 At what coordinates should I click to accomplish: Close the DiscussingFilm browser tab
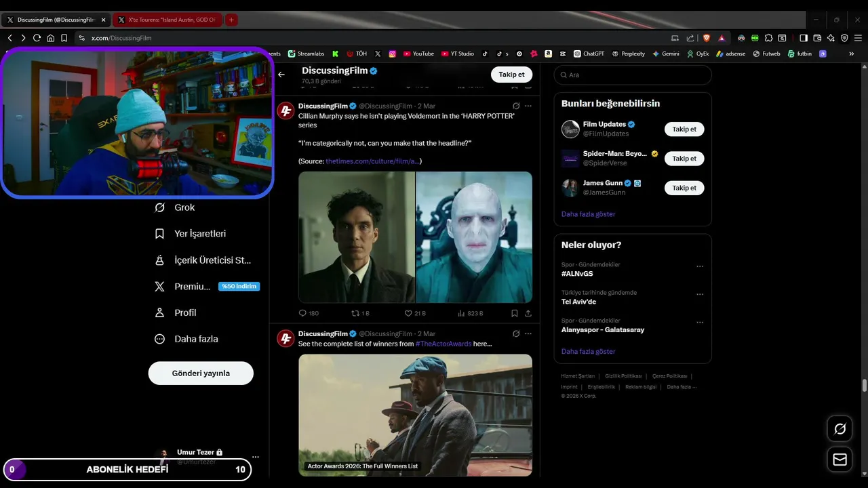[x=104, y=20]
